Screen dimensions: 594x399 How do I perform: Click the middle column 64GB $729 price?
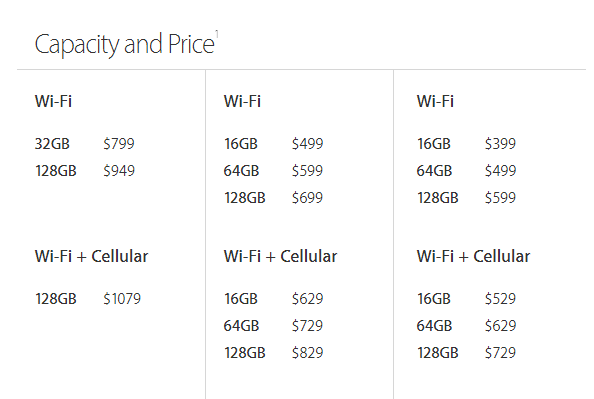(x=307, y=326)
